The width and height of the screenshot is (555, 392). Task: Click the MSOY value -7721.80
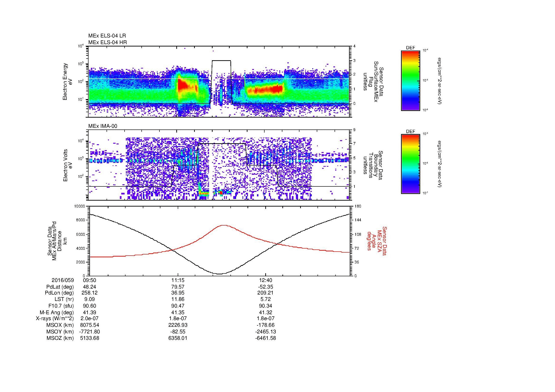click(x=90, y=331)
